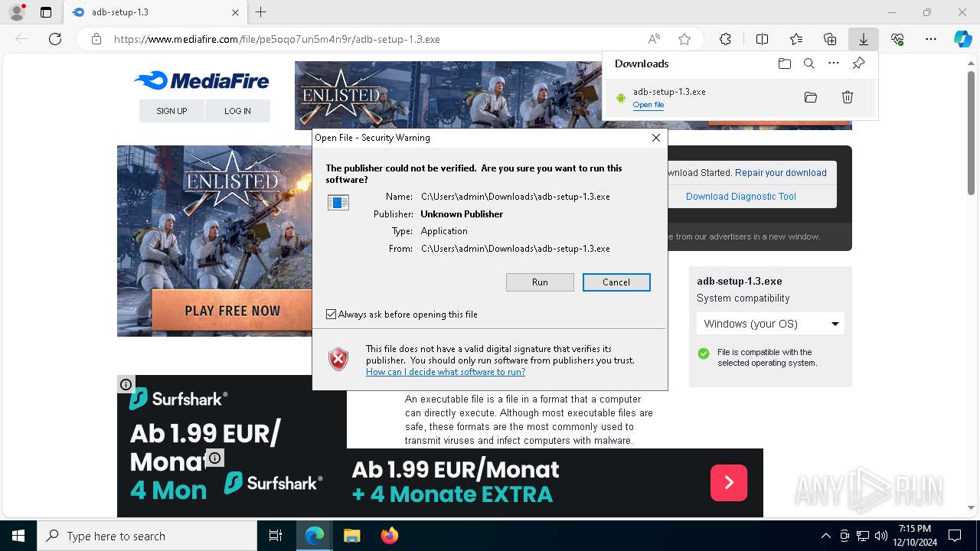
Task: Open the Download Diagnostic Tool link
Action: (741, 197)
